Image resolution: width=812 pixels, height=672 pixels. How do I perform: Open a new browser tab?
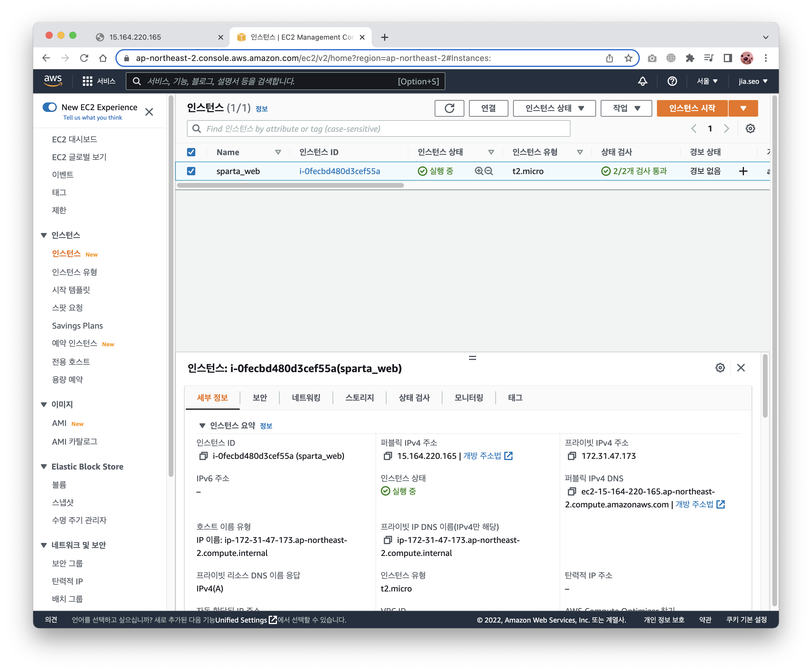click(x=384, y=37)
